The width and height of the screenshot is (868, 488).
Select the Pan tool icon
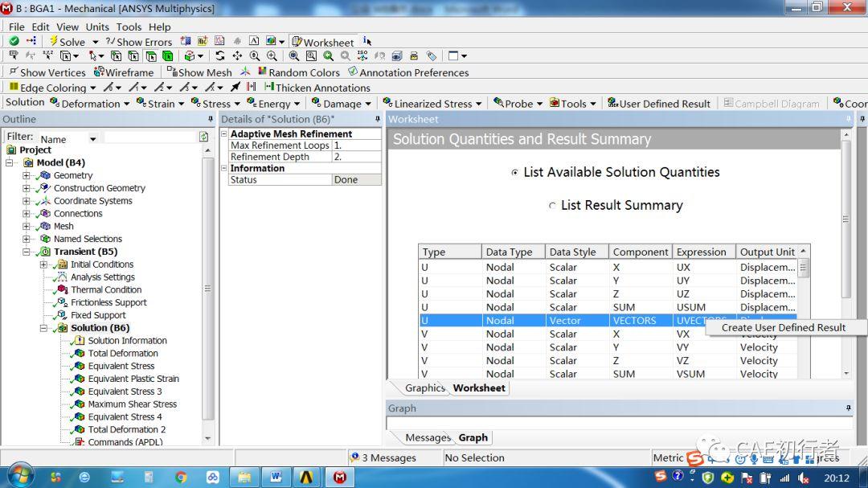[x=237, y=56]
